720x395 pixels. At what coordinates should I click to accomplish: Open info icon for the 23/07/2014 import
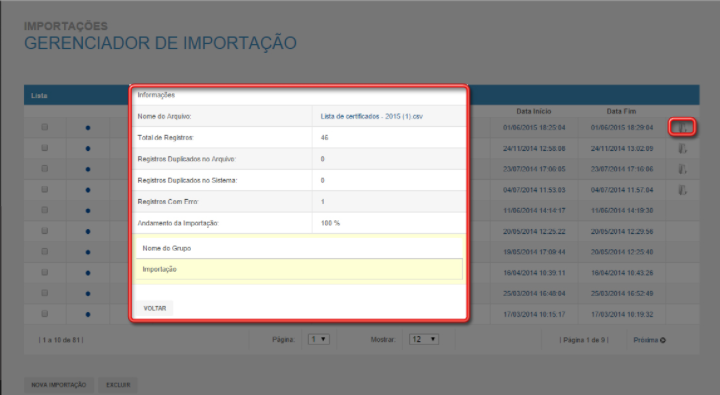[682, 169]
